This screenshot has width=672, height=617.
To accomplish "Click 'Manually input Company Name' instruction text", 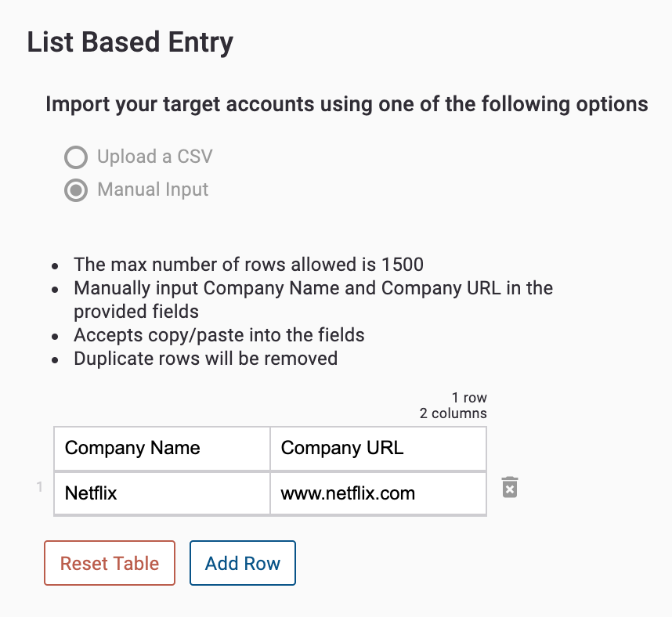I will pos(313,300).
